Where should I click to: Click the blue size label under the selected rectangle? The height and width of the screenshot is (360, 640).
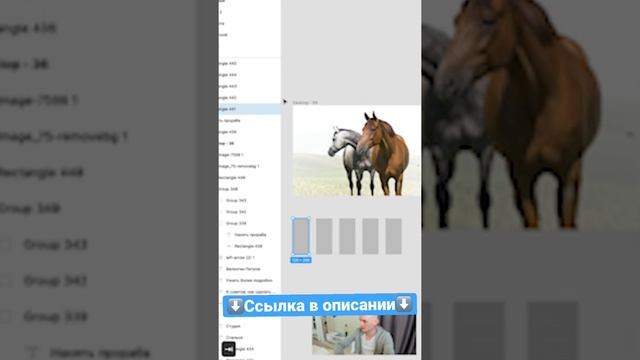pyautogui.click(x=301, y=260)
